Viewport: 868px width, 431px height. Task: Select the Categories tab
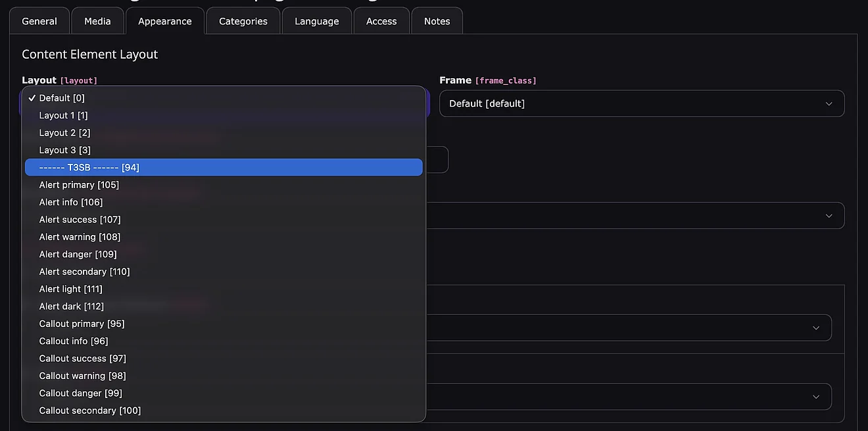[243, 21]
